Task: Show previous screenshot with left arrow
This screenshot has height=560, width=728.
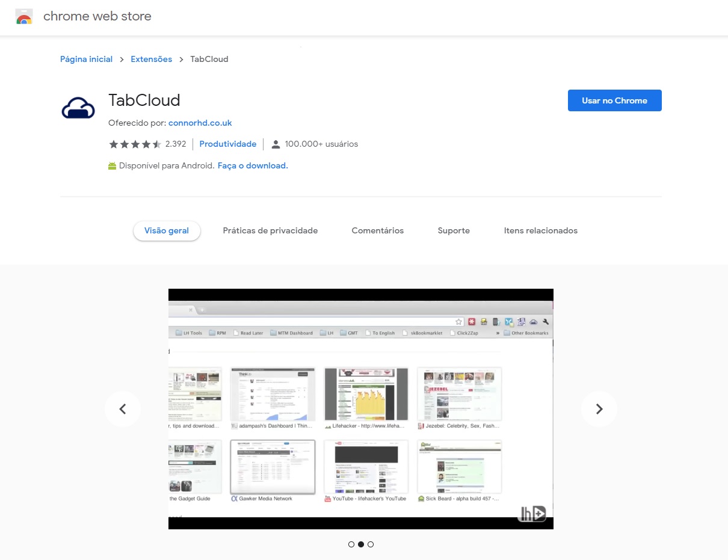Action: click(x=123, y=409)
